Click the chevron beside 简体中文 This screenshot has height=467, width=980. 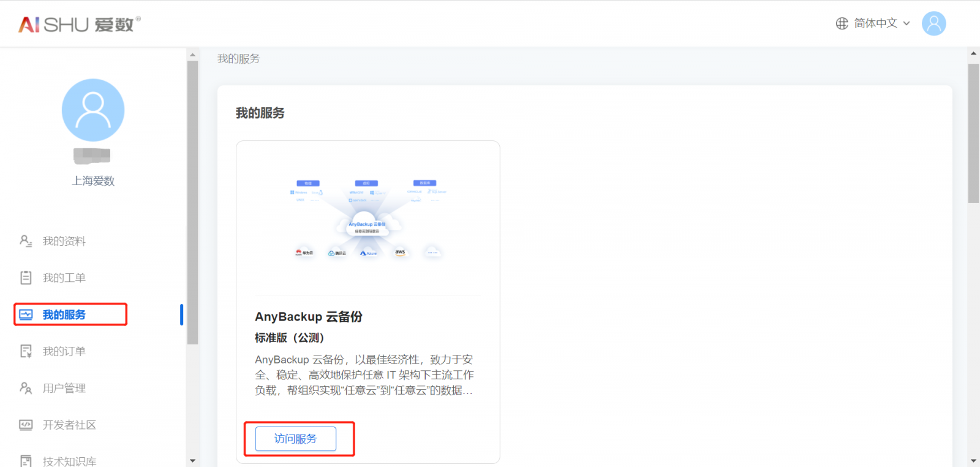coord(907,23)
